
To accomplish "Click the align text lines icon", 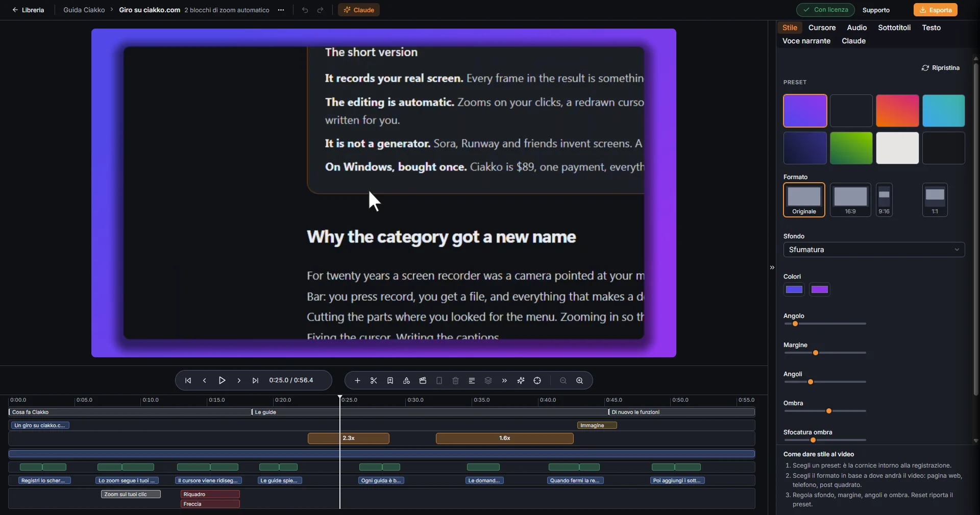I will click(472, 381).
